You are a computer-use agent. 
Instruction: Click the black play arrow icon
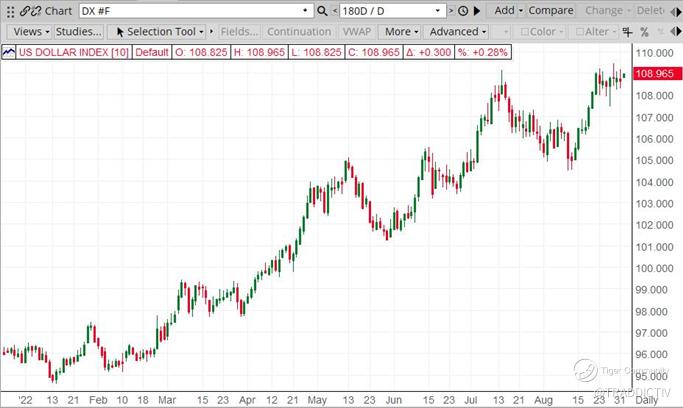pos(477,11)
